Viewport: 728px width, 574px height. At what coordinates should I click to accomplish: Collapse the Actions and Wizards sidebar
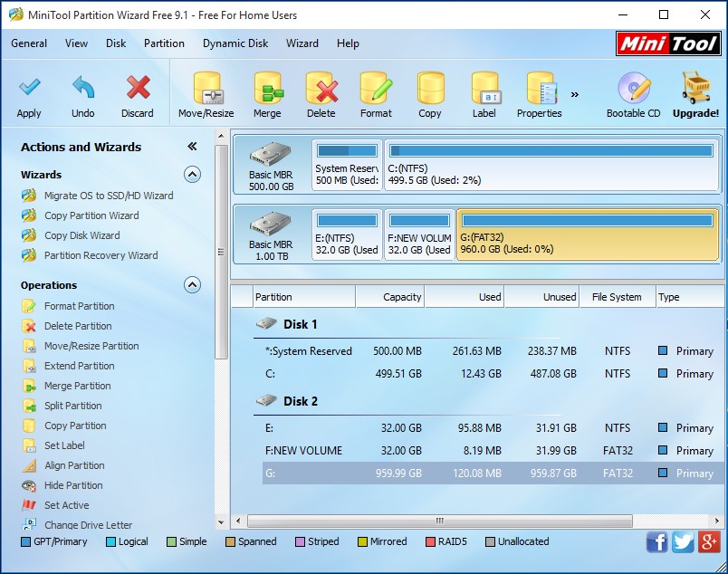192,145
